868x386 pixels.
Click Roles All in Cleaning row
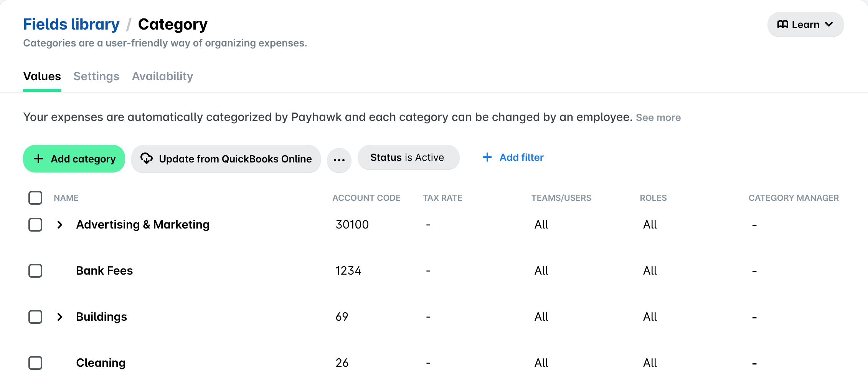[x=650, y=363]
